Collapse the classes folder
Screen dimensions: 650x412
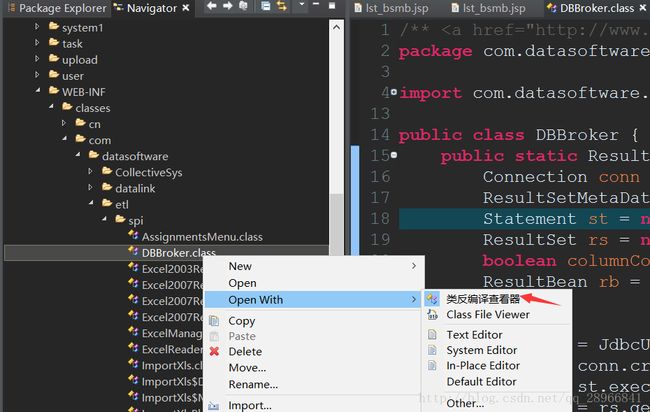point(51,107)
